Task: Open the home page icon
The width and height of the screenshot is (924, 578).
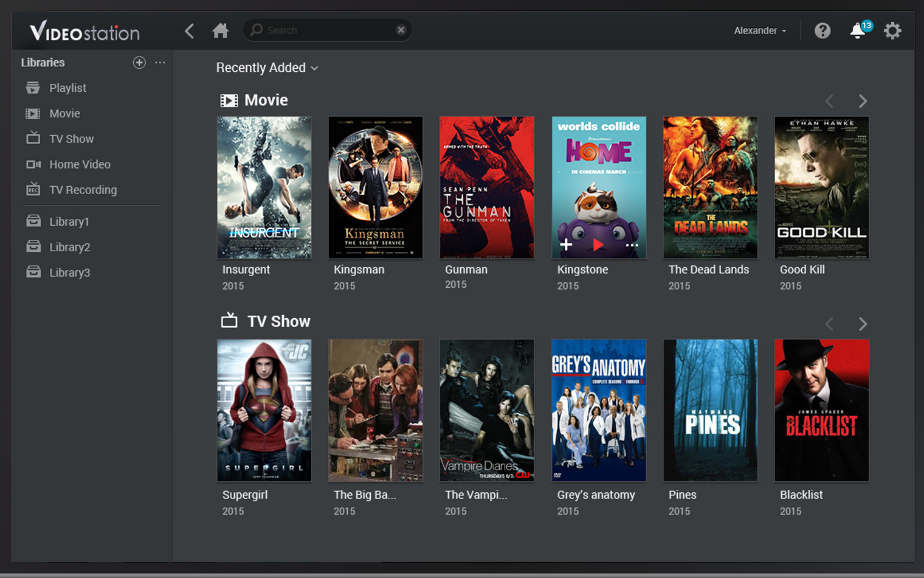Action: 220,30
